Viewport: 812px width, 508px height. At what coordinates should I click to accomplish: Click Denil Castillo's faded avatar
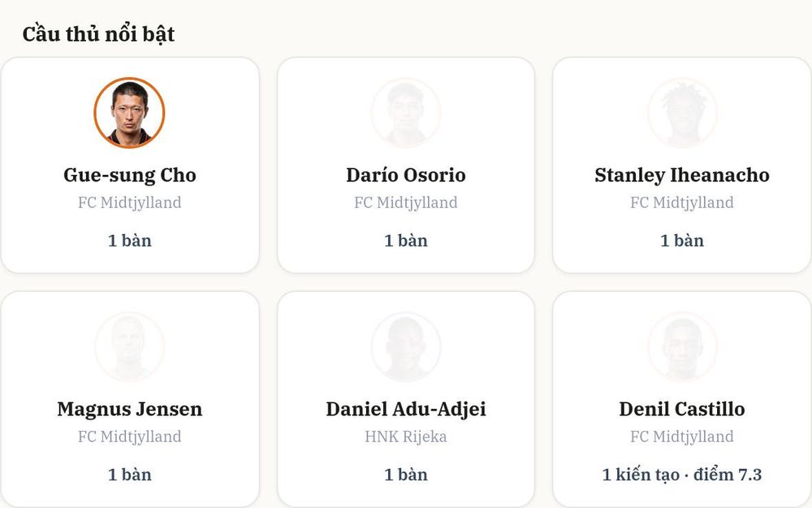click(682, 347)
